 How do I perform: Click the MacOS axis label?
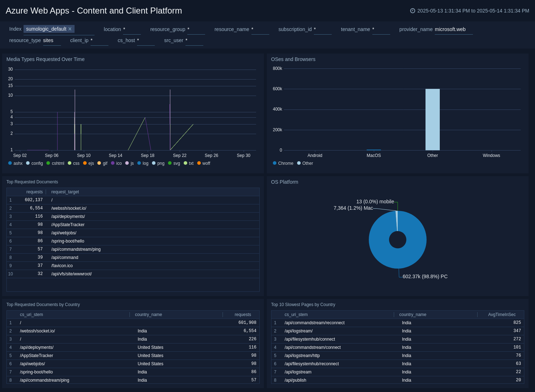(x=374, y=156)
